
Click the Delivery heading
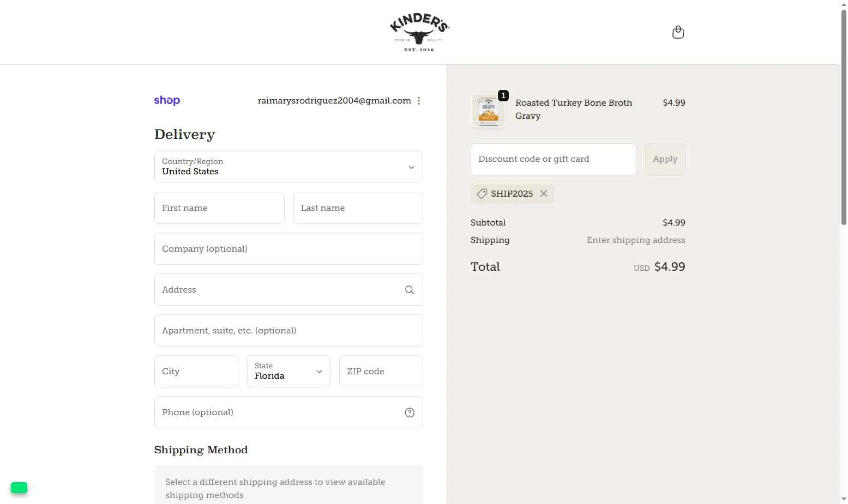click(185, 135)
